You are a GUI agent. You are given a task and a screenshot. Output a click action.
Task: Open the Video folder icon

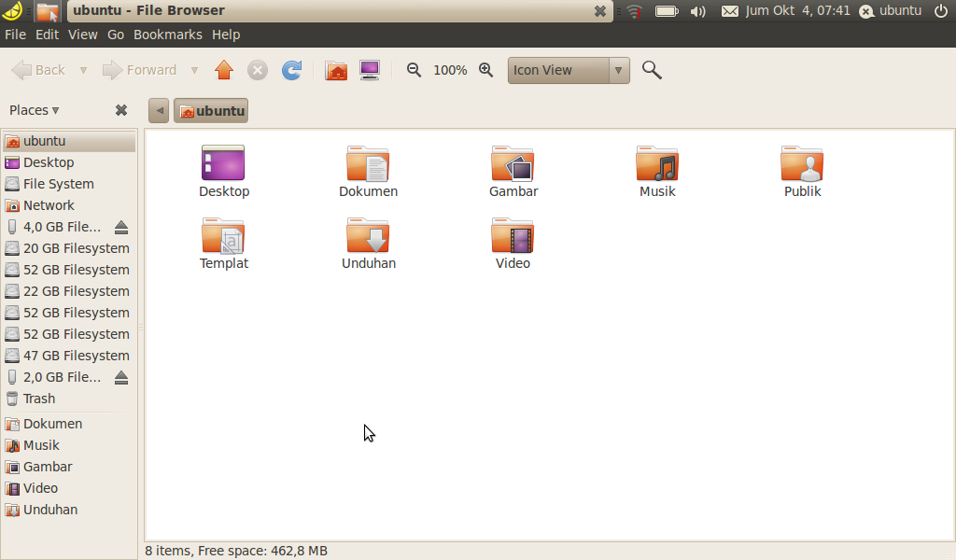tap(513, 235)
